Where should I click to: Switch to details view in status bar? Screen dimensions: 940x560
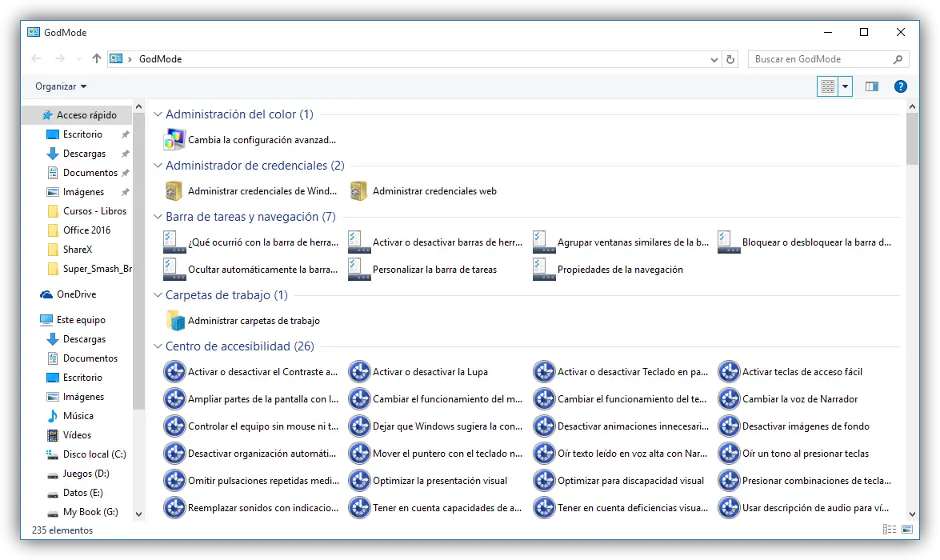(x=890, y=530)
